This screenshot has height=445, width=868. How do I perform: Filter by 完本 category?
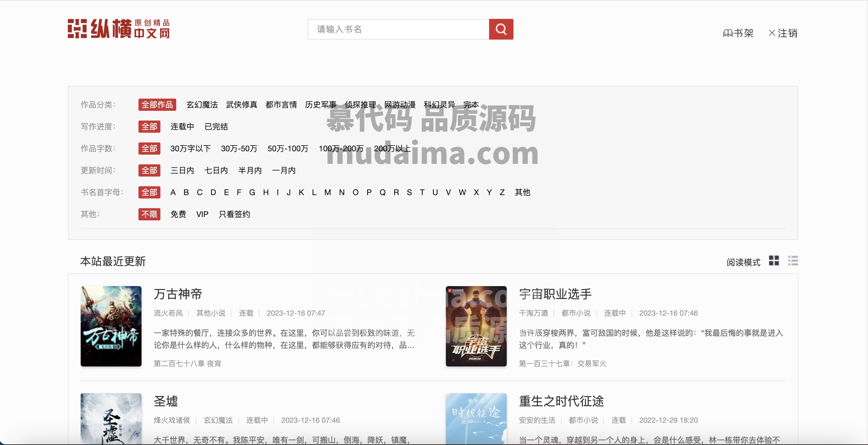[x=471, y=105]
